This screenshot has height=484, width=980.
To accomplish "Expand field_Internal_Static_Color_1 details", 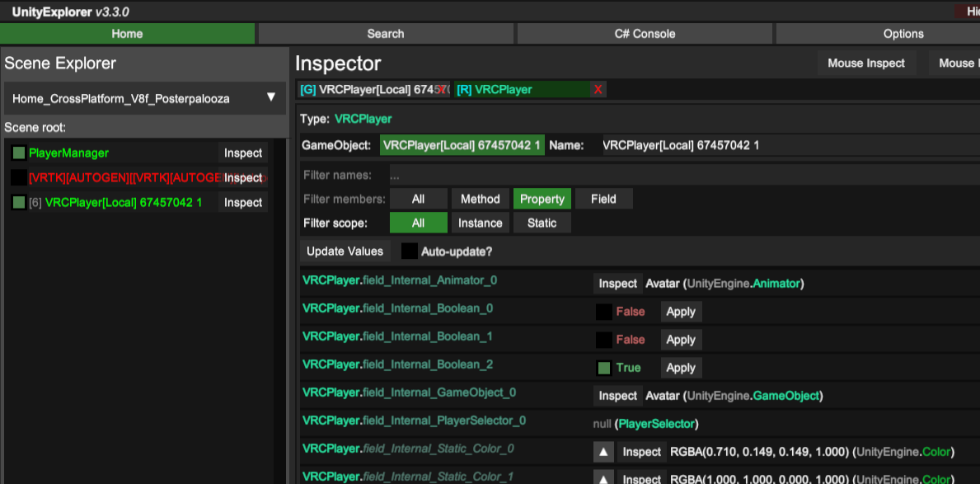I will [x=606, y=478].
